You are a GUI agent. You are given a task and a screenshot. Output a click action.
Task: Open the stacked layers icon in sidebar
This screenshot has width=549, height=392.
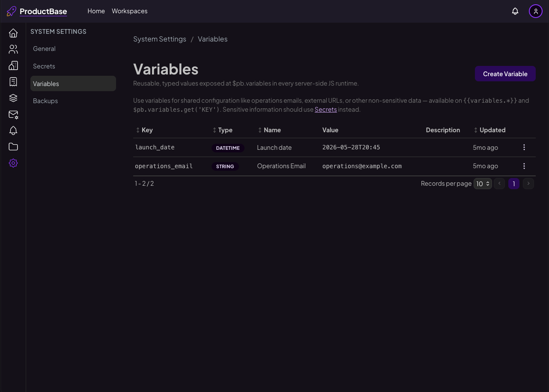coord(13,98)
